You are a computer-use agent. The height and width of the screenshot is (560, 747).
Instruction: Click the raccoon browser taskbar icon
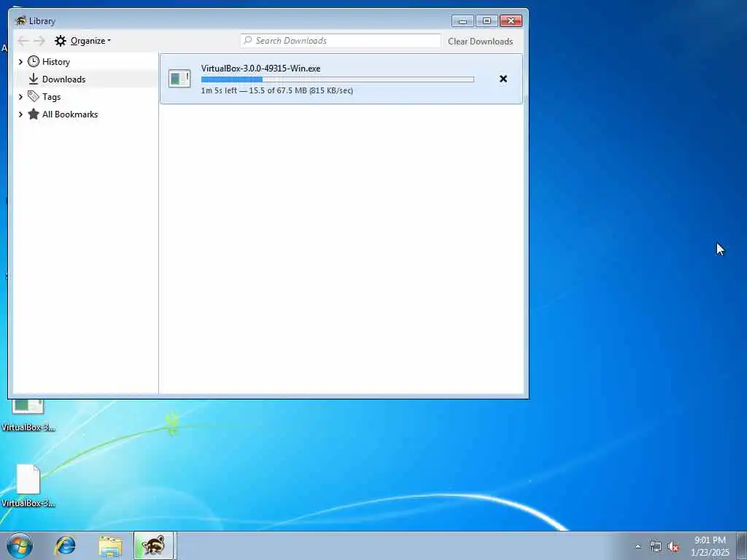153,545
